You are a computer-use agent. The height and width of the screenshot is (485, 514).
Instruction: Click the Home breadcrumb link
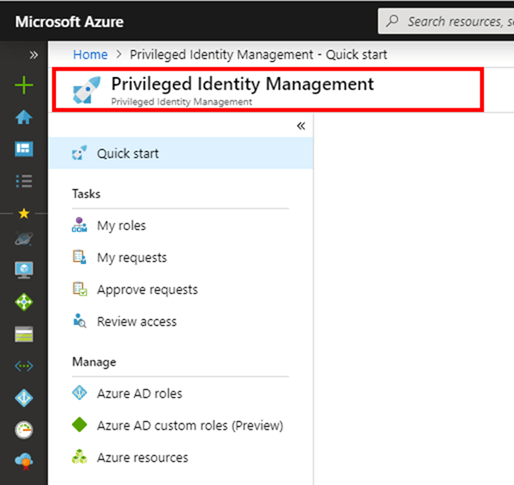tap(90, 54)
